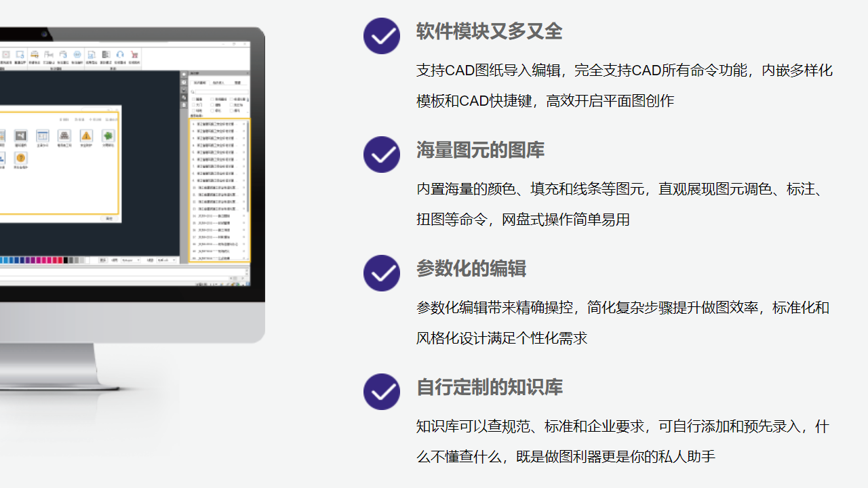Click the magnifier icon in the panel search box

click(x=193, y=91)
